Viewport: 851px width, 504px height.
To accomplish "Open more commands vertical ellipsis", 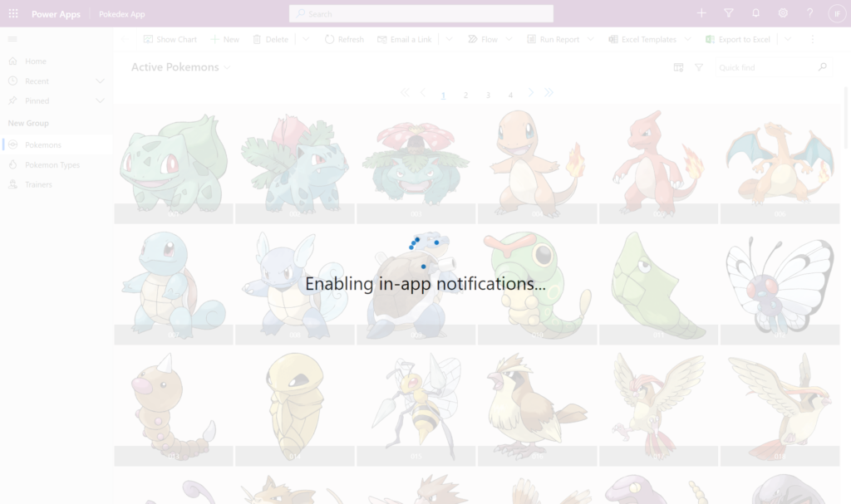I will tap(813, 39).
